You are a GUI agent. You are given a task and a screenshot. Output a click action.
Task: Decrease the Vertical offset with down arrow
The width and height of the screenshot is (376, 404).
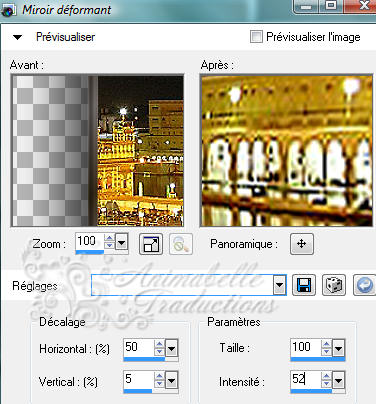pyautogui.click(x=160, y=384)
